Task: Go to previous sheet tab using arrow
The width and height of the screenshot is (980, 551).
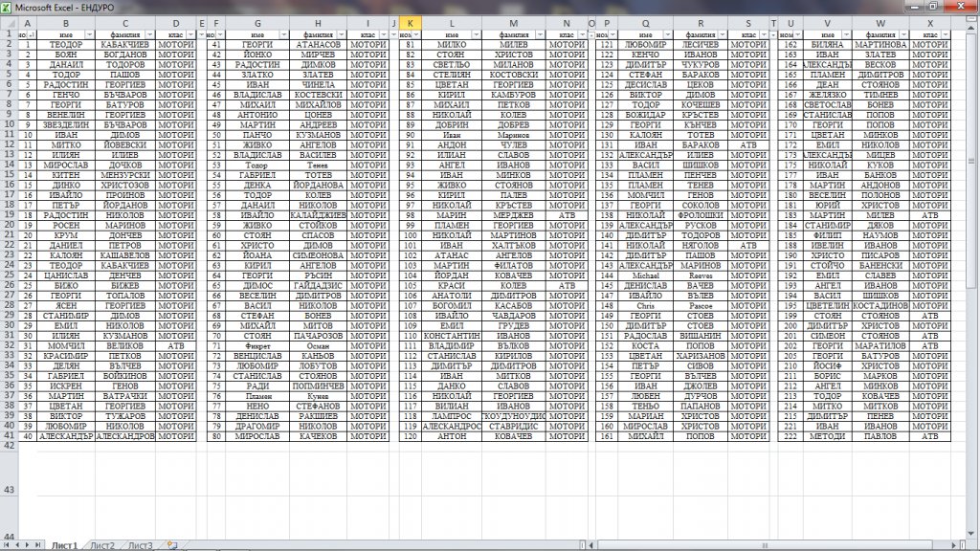Action: [17, 545]
